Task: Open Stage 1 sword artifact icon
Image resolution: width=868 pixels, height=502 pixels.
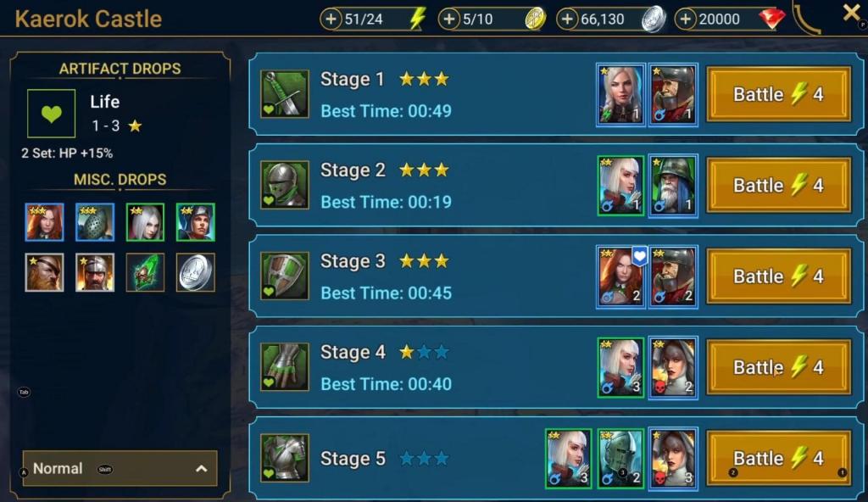Action: (285, 94)
